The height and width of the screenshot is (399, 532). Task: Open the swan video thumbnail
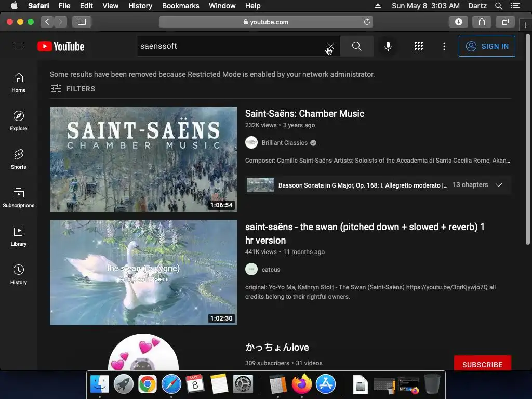[143, 273]
